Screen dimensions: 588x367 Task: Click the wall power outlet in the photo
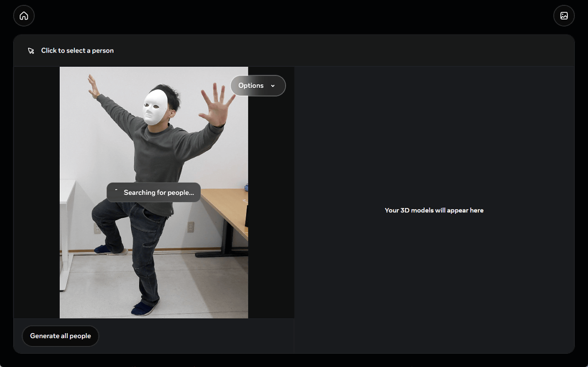click(191, 227)
